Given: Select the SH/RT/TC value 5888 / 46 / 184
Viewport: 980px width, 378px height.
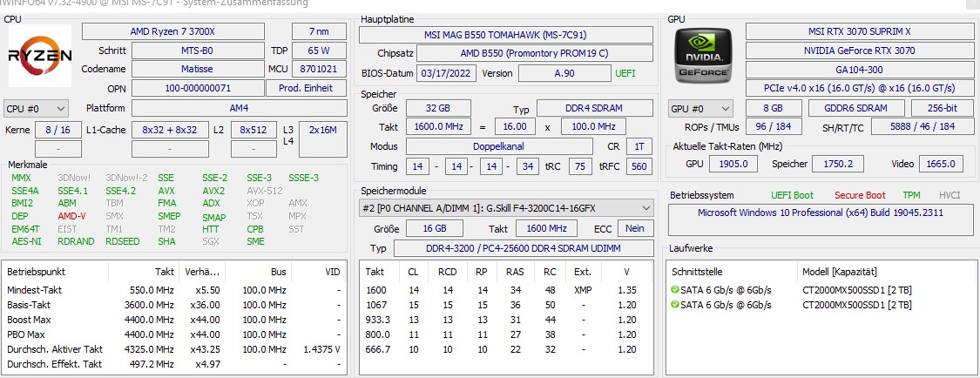Looking at the screenshot, I should tap(923, 127).
